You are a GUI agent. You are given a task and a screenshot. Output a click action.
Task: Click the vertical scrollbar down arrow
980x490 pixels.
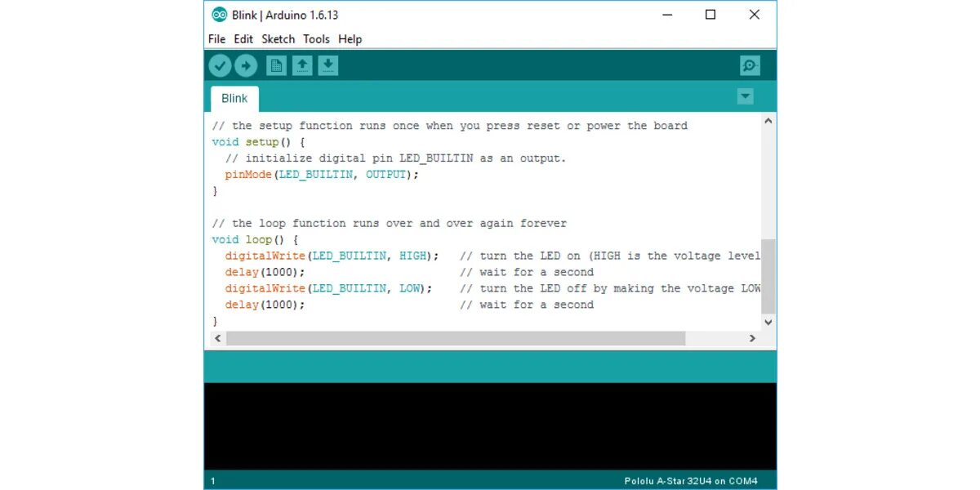point(768,323)
